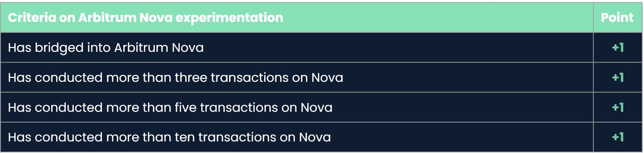Click the word 'ten' in the table
Viewport: 644px width, 153px height.
point(184,137)
